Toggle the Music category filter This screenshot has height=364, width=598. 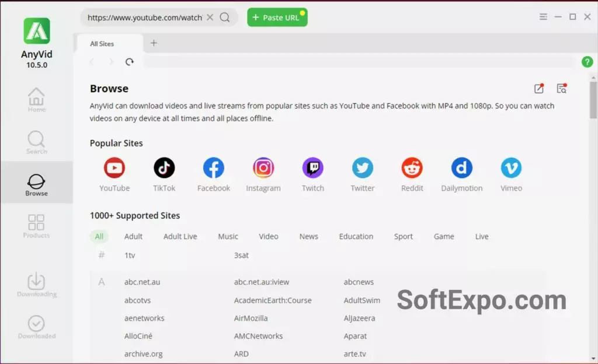point(228,236)
